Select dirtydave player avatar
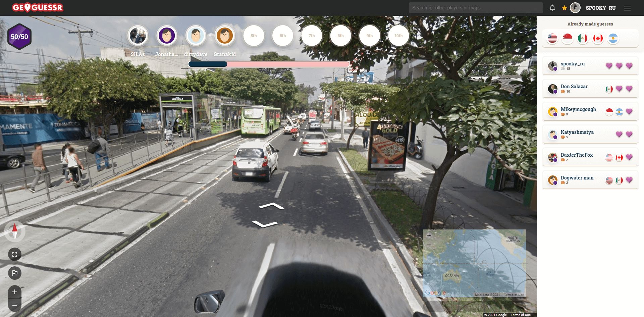The image size is (644, 317). 196,36
